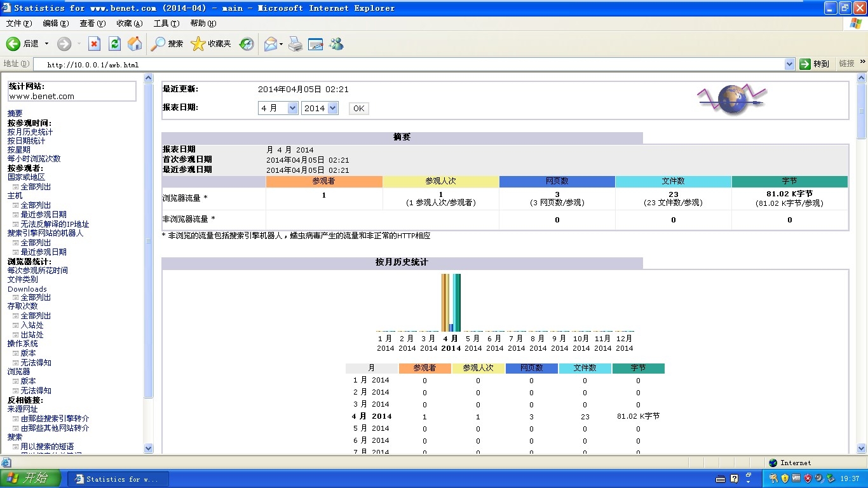The height and width of the screenshot is (488, 868).
Task: Click the Forward arrow button
Action: (x=64, y=44)
